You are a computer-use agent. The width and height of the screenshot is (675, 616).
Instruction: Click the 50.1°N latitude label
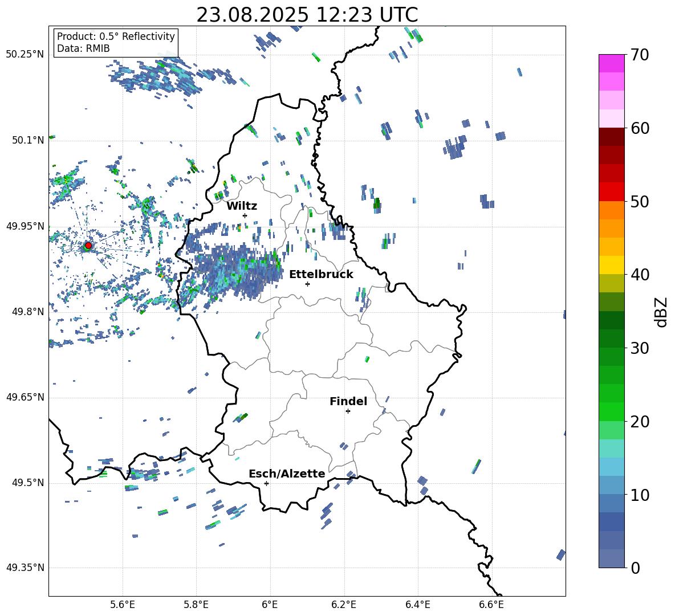[28, 140]
